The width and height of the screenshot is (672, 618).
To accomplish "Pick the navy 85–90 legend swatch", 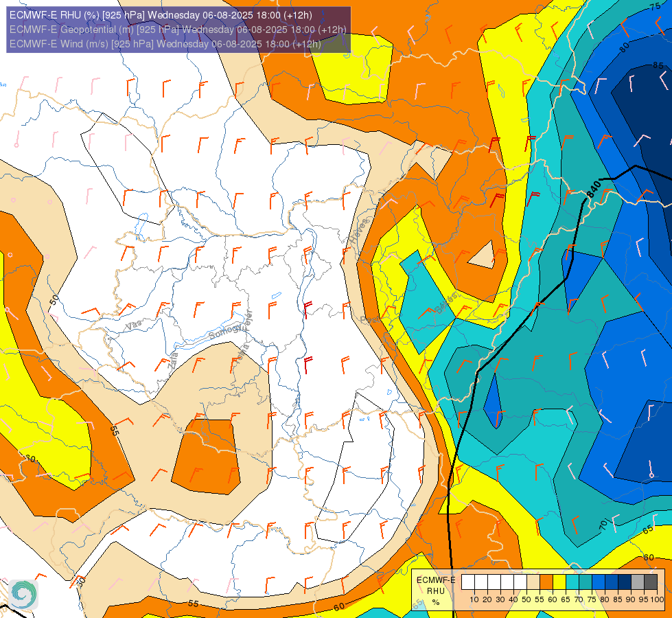I will tap(625, 582).
